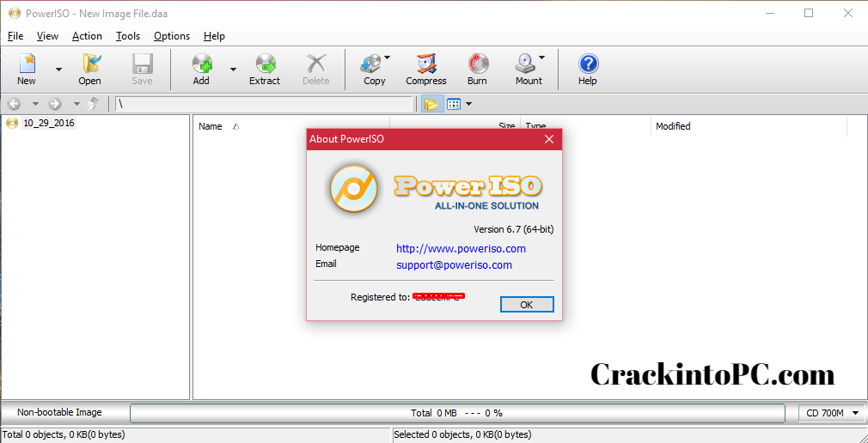Select the 10_29_2016 tree item
868x443 pixels.
pos(49,123)
